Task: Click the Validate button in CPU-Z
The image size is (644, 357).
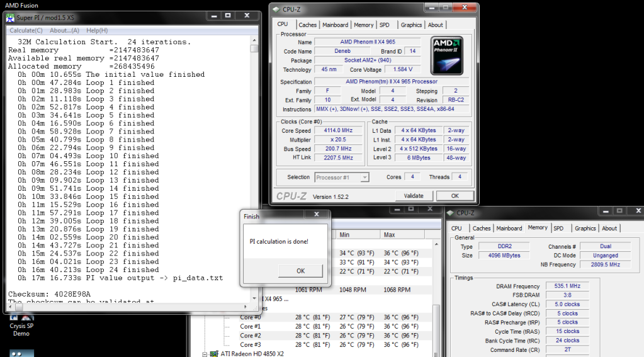Action: click(414, 195)
